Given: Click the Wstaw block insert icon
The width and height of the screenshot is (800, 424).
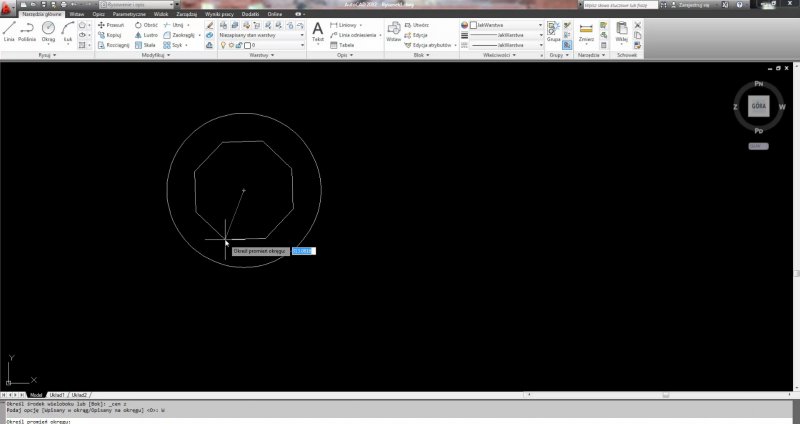Looking at the screenshot, I should [394, 32].
